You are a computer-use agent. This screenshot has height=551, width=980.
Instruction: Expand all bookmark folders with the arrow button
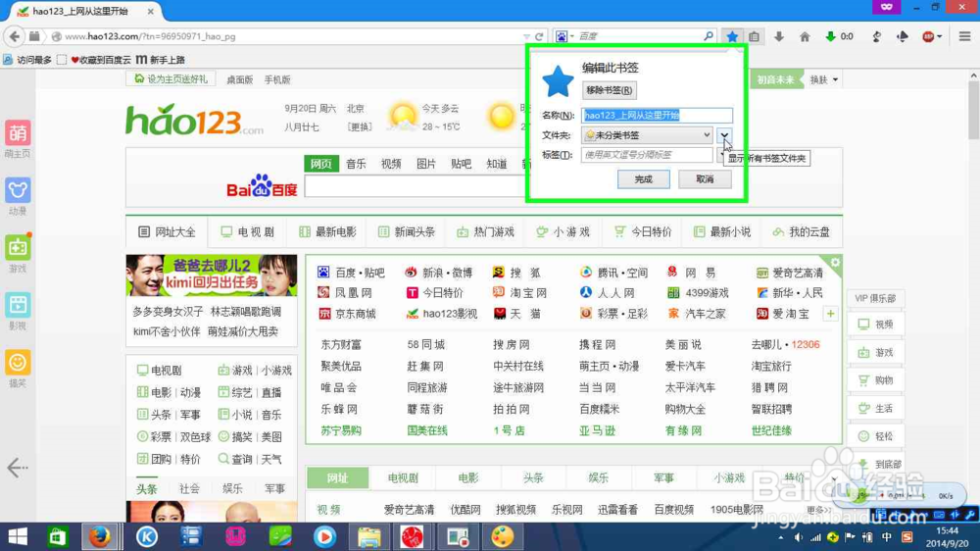(x=724, y=135)
